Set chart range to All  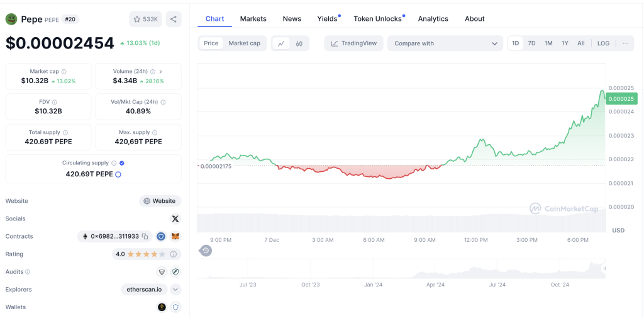coord(580,43)
